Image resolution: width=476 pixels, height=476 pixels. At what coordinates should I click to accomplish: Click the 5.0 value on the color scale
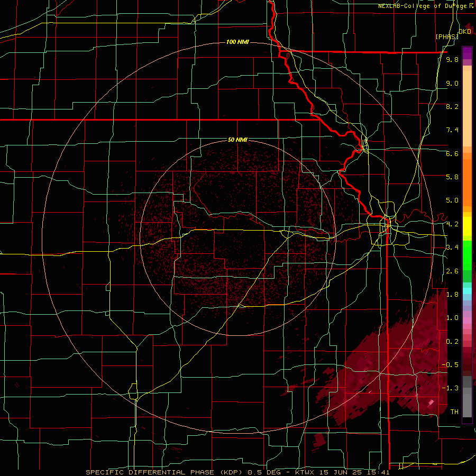(x=452, y=200)
